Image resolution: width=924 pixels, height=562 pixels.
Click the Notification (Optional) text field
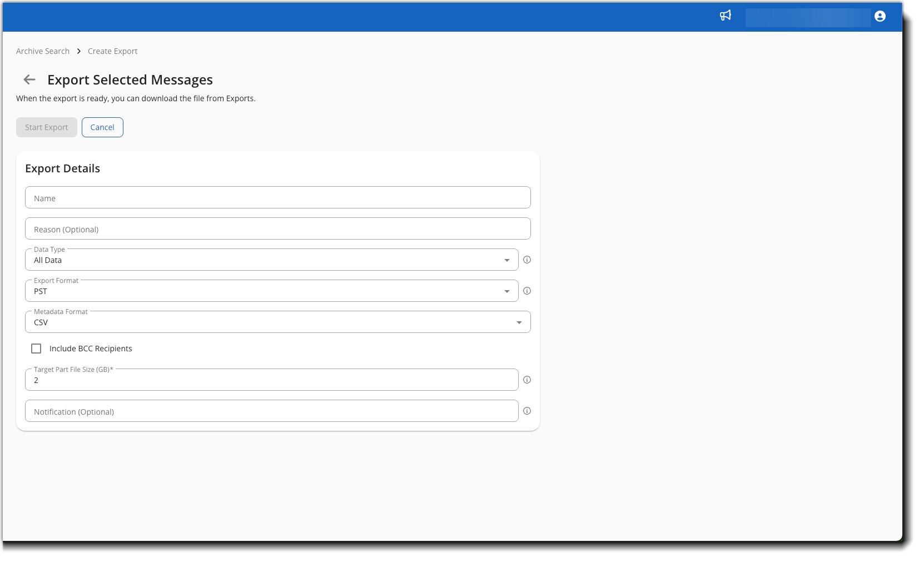tap(271, 411)
